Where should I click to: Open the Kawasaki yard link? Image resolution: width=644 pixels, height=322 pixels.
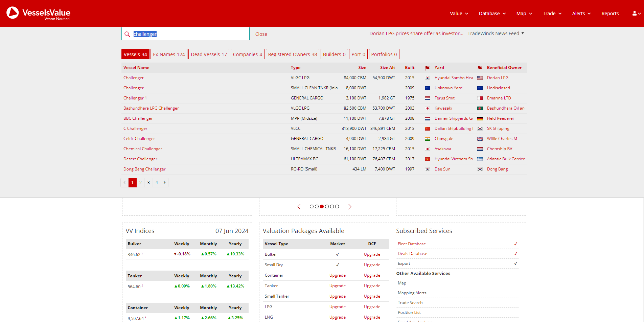443,108
